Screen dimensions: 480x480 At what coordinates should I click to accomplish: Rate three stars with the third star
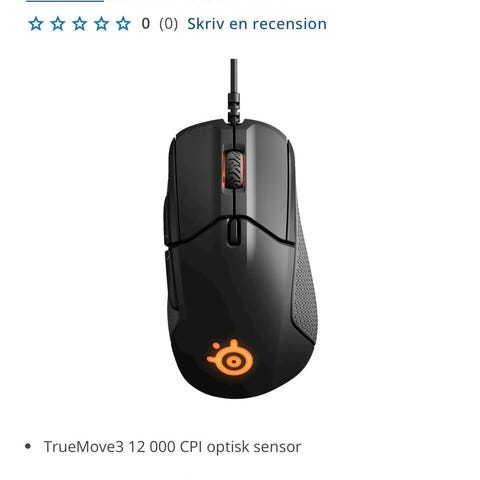coord(80,24)
